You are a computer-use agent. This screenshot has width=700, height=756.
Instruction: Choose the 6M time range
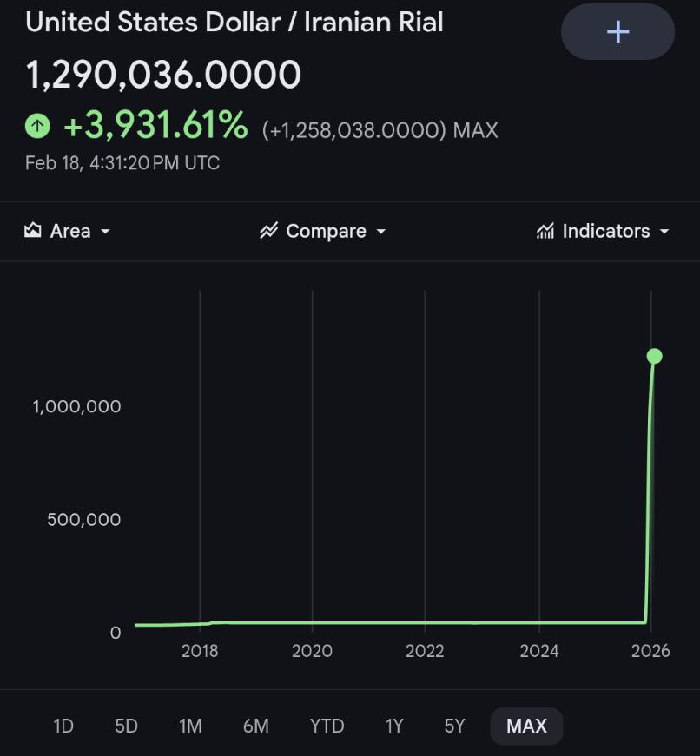click(255, 726)
